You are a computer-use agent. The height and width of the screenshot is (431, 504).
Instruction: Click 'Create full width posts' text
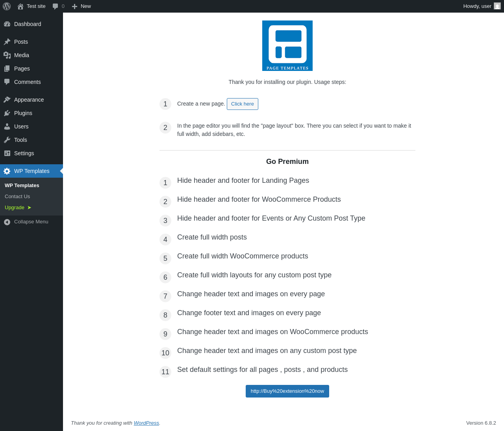[212, 237]
